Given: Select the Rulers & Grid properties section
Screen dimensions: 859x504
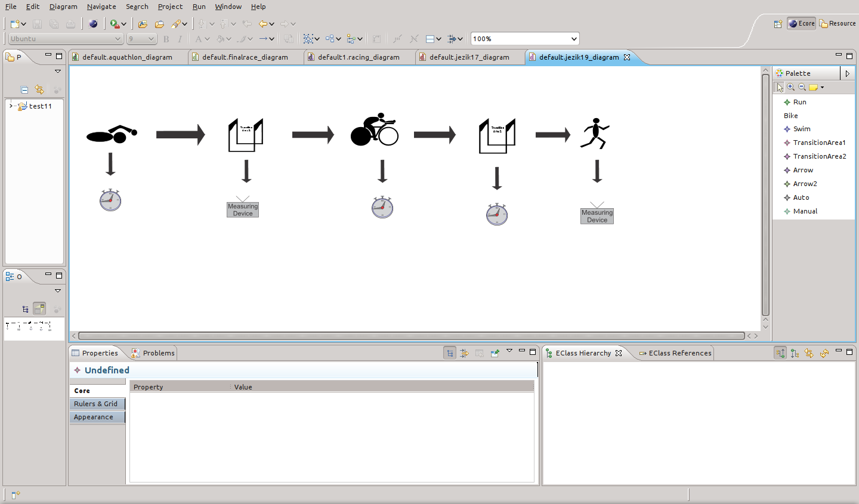Looking at the screenshot, I should [x=97, y=404].
